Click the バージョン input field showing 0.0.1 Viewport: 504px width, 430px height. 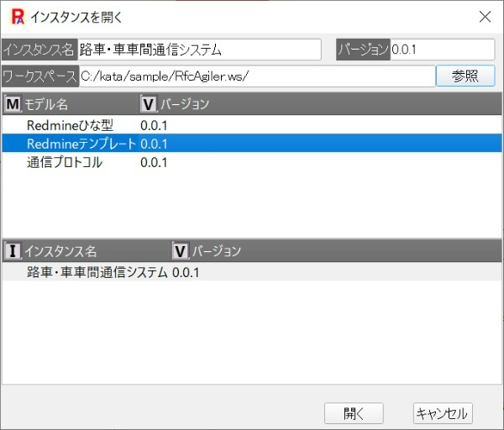[x=443, y=50]
